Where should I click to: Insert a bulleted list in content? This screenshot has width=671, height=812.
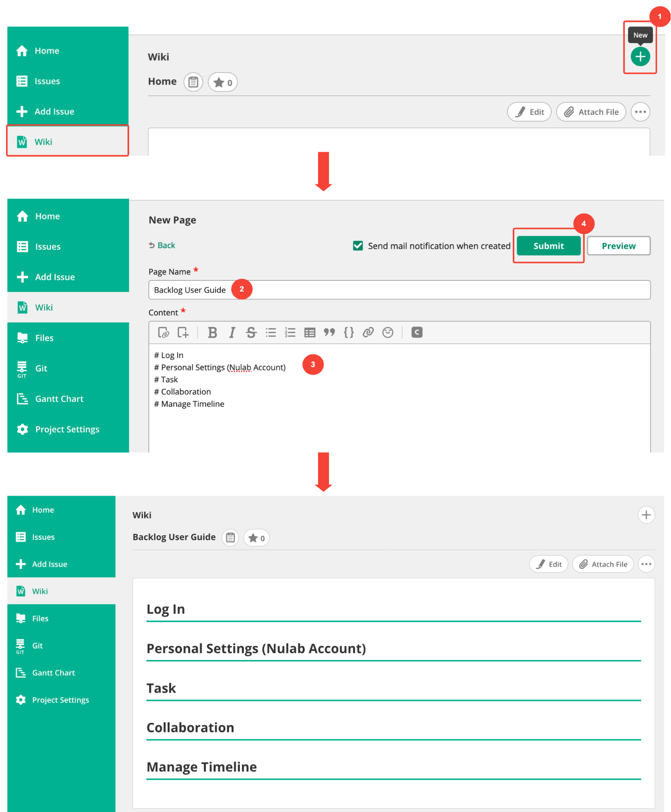(271, 333)
